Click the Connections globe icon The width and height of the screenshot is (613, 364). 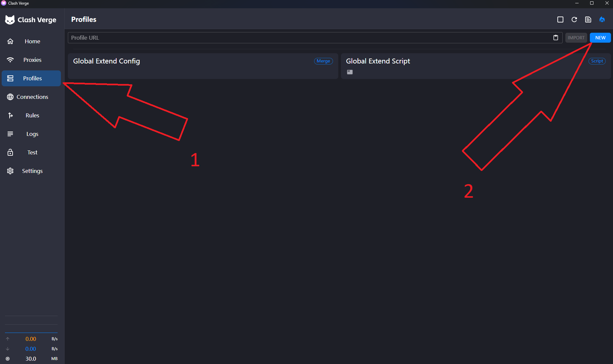point(10,97)
